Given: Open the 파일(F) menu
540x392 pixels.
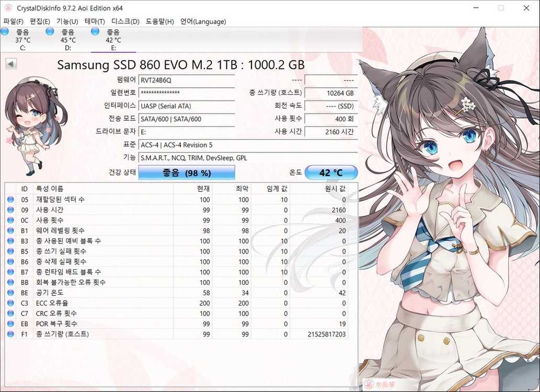Looking at the screenshot, I should click(14, 21).
